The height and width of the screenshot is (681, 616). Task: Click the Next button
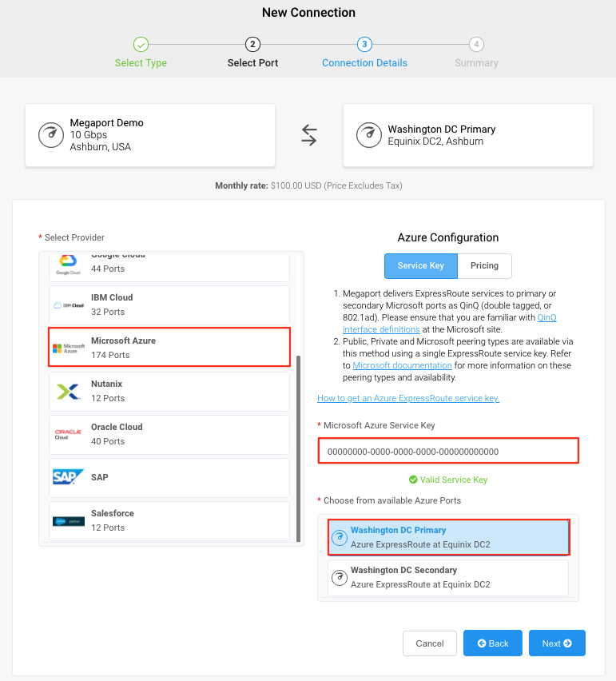click(557, 643)
